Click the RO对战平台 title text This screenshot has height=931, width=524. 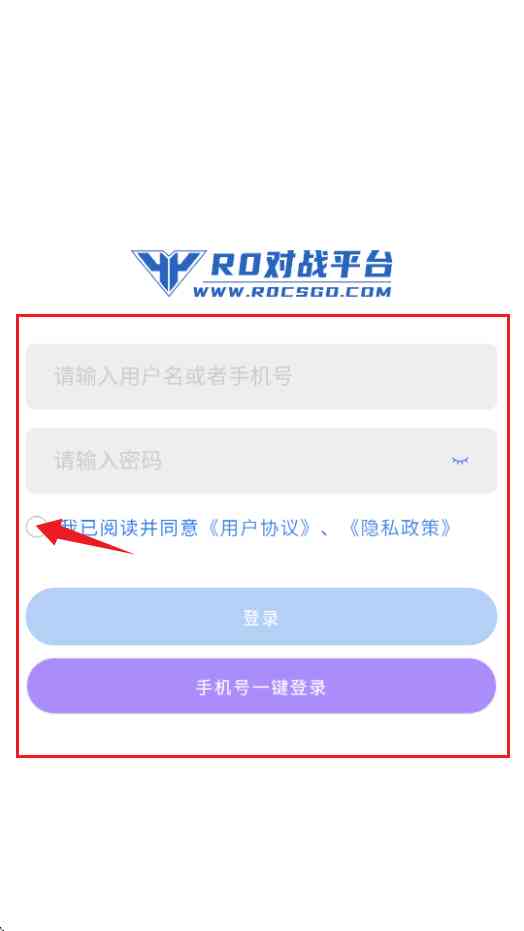point(301,265)
